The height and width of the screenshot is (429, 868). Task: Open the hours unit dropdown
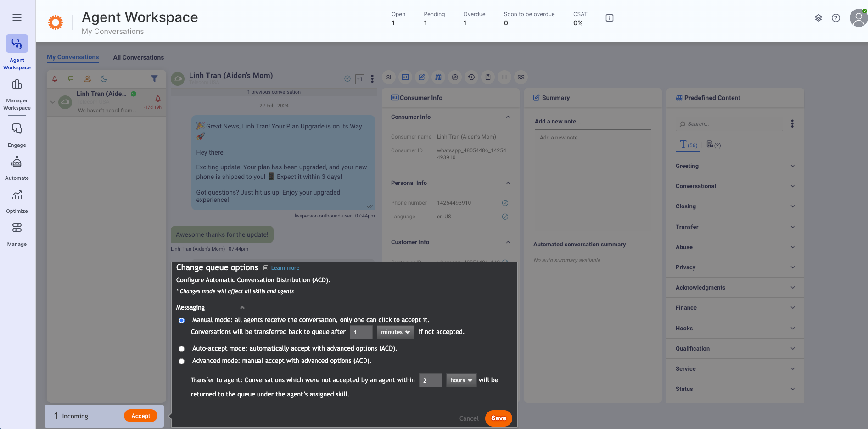click(461, 380)
